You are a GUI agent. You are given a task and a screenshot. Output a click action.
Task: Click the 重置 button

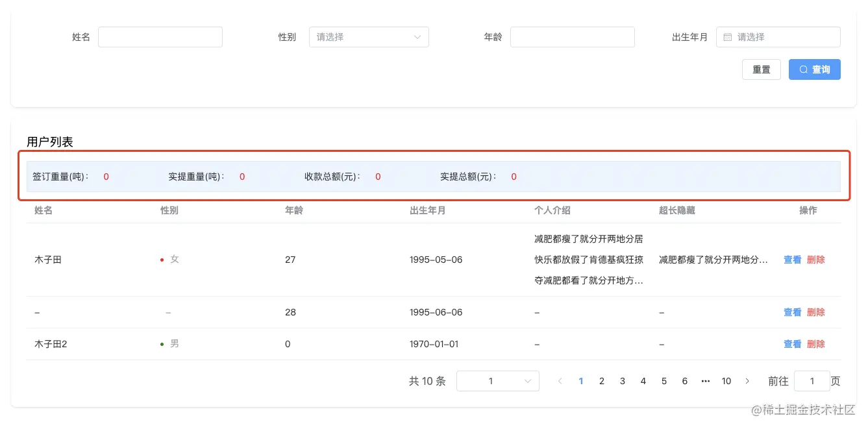761,69
